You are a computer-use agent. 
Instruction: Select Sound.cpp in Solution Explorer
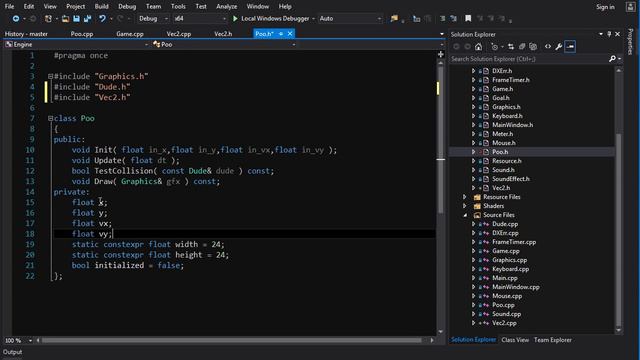(506, 314)
